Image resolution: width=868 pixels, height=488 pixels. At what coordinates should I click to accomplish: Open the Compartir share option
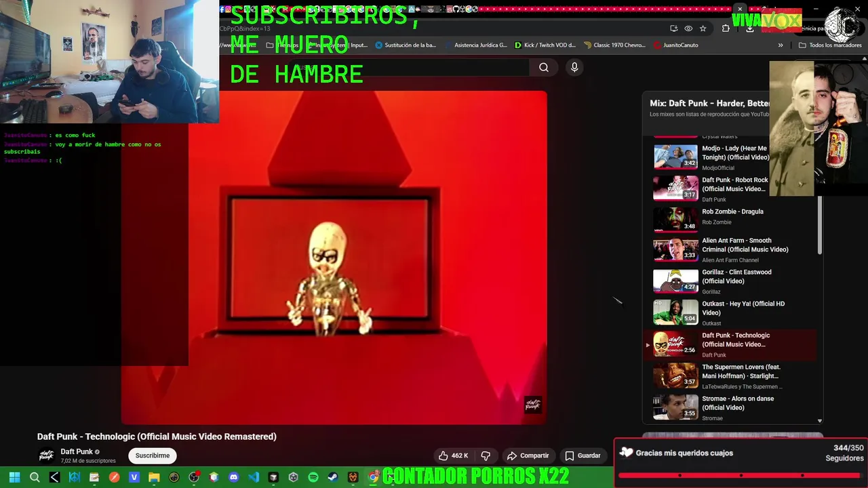coord(528,455)
